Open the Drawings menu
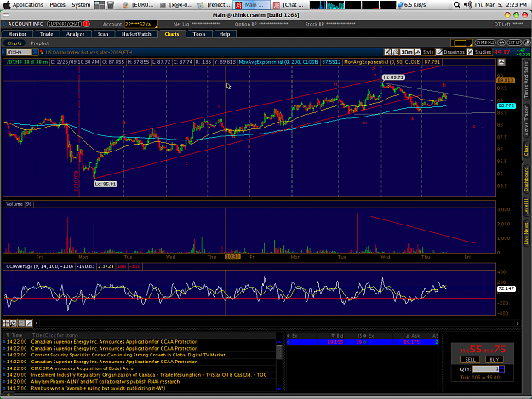The image size is (532, 399). 450,52
